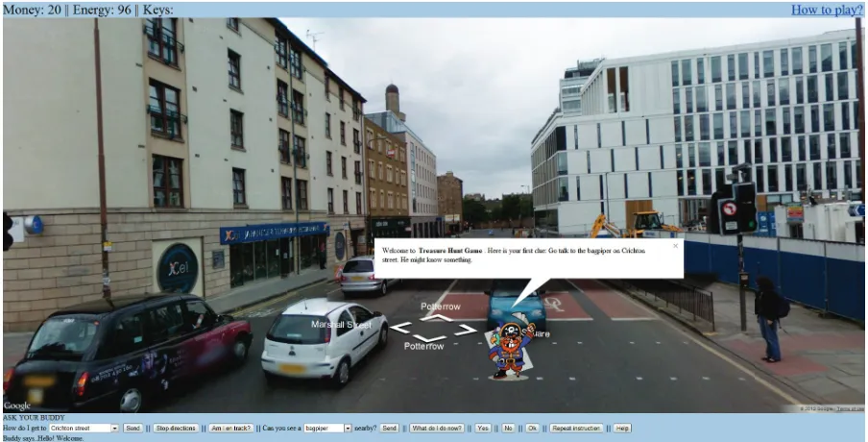868x442 pixels.
Task: Click the 'What do I do now?' button
Action: (x=437, y=429)
